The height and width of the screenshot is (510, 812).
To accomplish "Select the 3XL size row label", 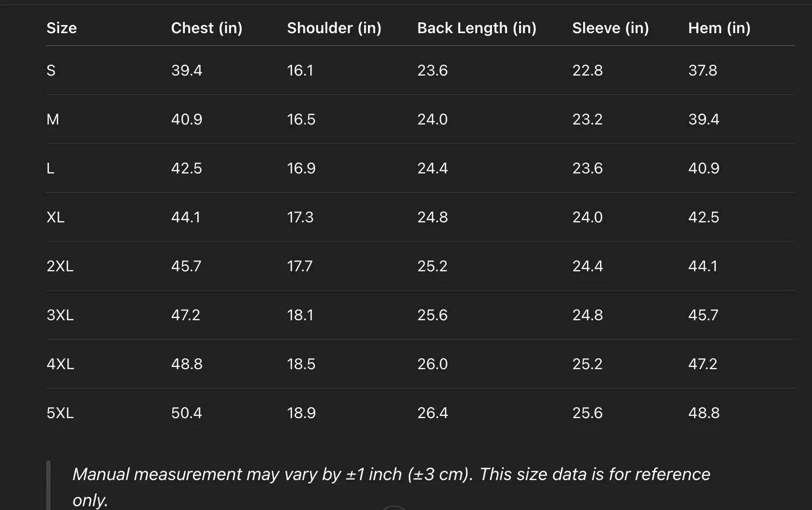I will click(60, 315).
